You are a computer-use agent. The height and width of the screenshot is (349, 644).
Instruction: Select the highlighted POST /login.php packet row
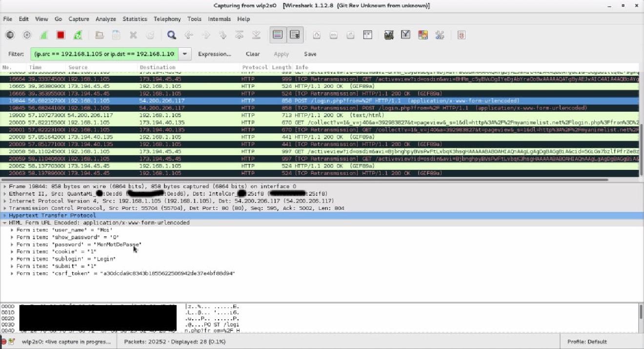pos(195,101)
